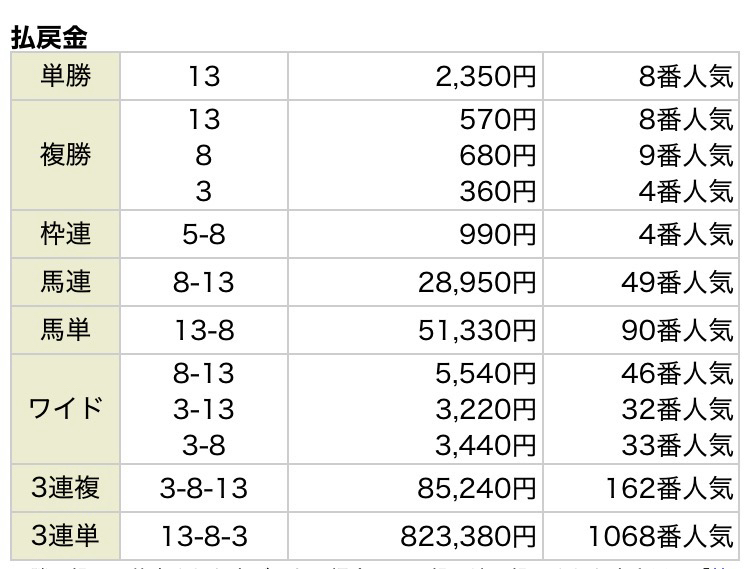The width and height of the screenshot is (750, 569).
Task: Select the 3連複 row label
Action: coord(66,489)
